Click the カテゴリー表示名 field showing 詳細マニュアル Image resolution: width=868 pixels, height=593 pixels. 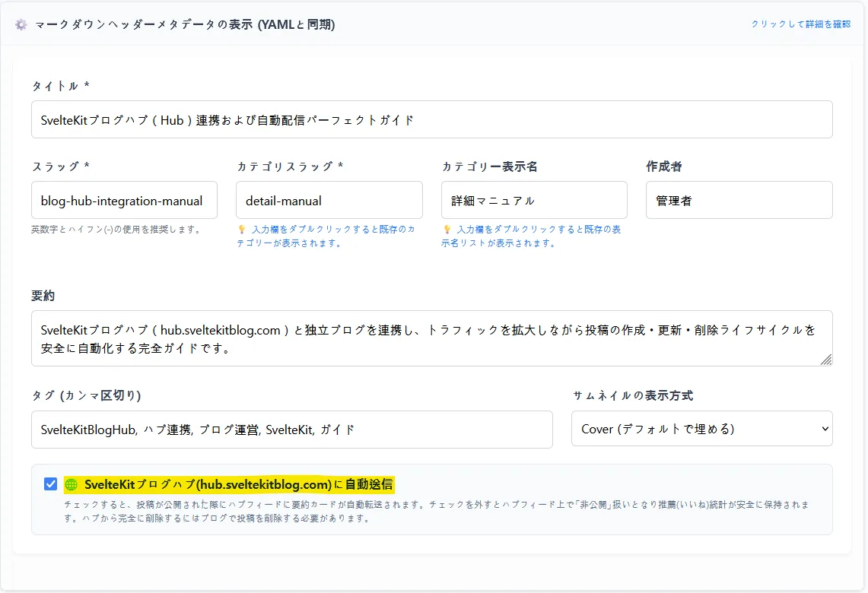click(534, 200)
